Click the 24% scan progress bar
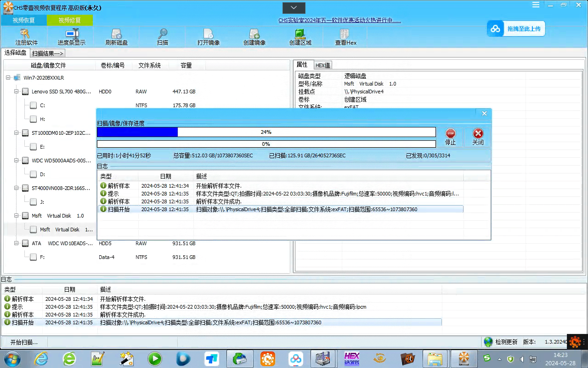Viewport: 588px width, 368px height. [266, 132]
